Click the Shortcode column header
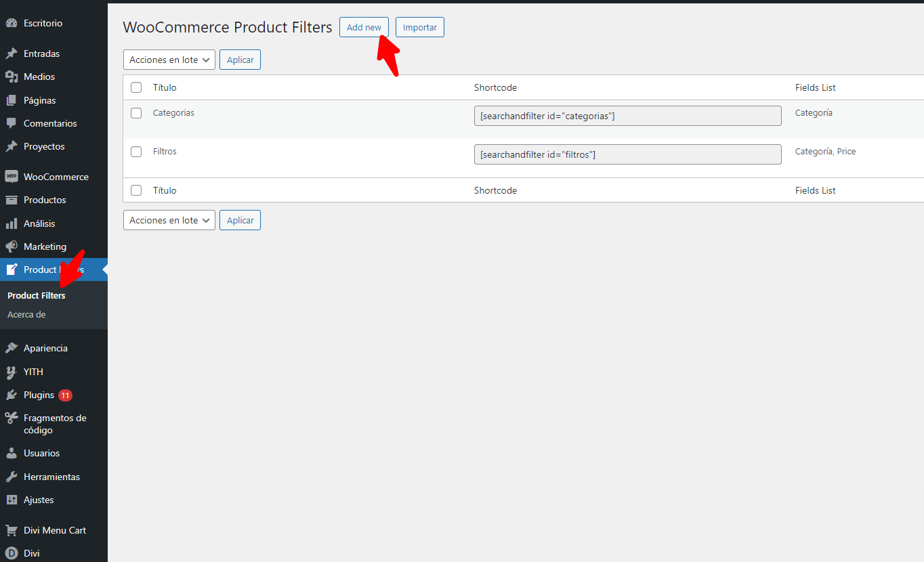The width and height of the screenshot is (924, 562). [x=495, y=87]
